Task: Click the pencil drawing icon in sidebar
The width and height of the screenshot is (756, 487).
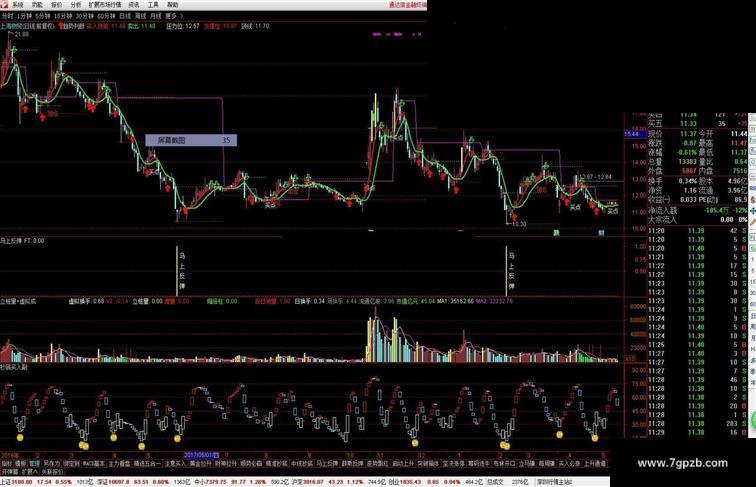Action: coord(752,222)
